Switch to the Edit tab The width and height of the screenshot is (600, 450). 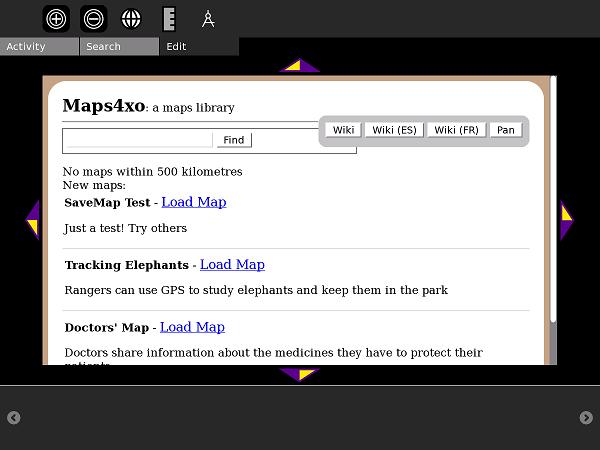coord(199,47)
